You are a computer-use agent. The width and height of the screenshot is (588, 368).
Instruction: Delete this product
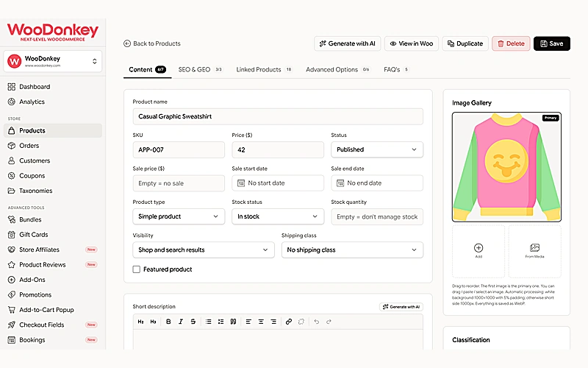click(511, 43)
